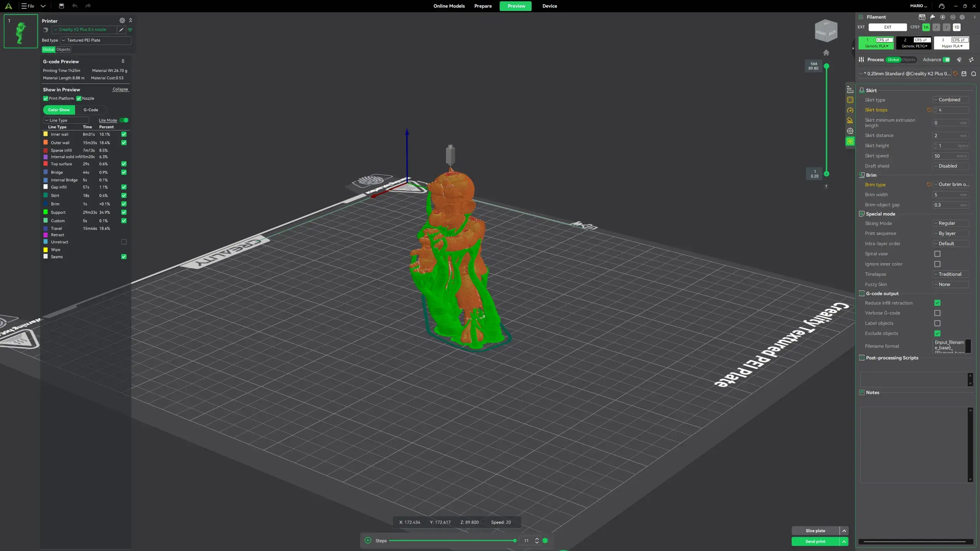Viewport: 980px width, 551px height.
Task: Click the save process preset icon
Action: pos(964,73)
